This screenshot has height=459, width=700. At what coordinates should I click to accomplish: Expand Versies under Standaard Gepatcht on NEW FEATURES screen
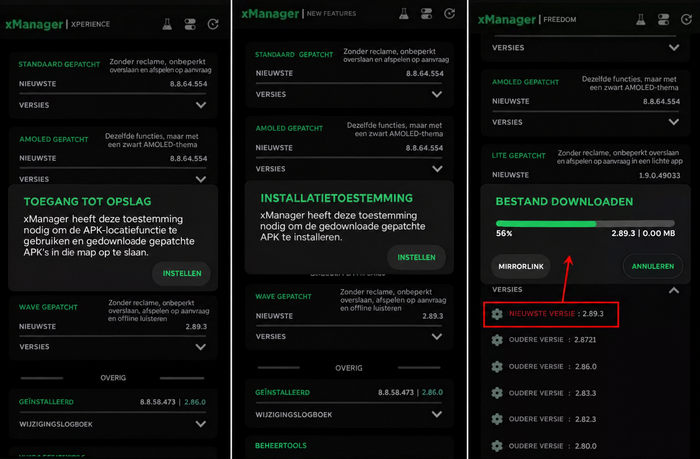pyautogui.click(x=437, y=94)
